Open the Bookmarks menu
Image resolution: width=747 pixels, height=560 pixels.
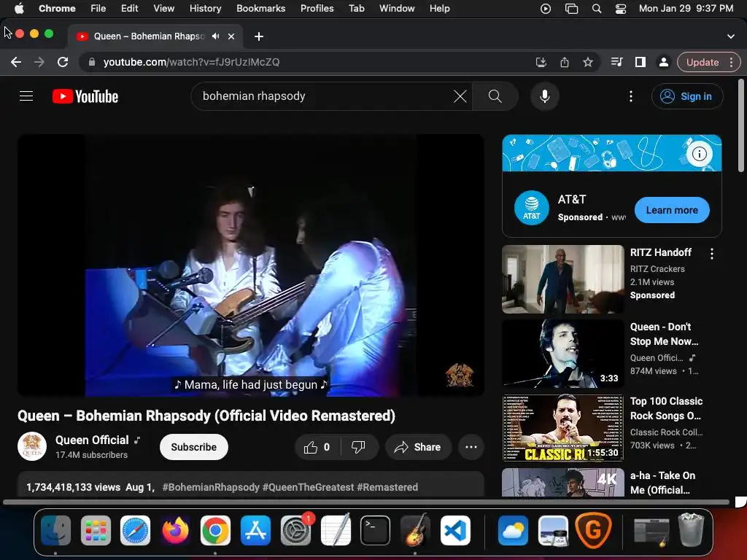coord(260,9)
